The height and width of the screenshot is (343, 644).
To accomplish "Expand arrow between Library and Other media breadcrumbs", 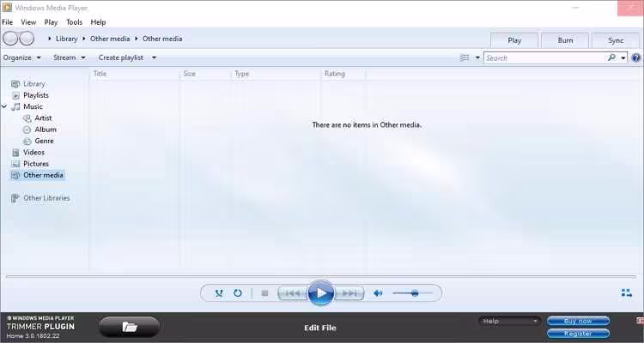I will pyautogui.click(x=84, y=39).
